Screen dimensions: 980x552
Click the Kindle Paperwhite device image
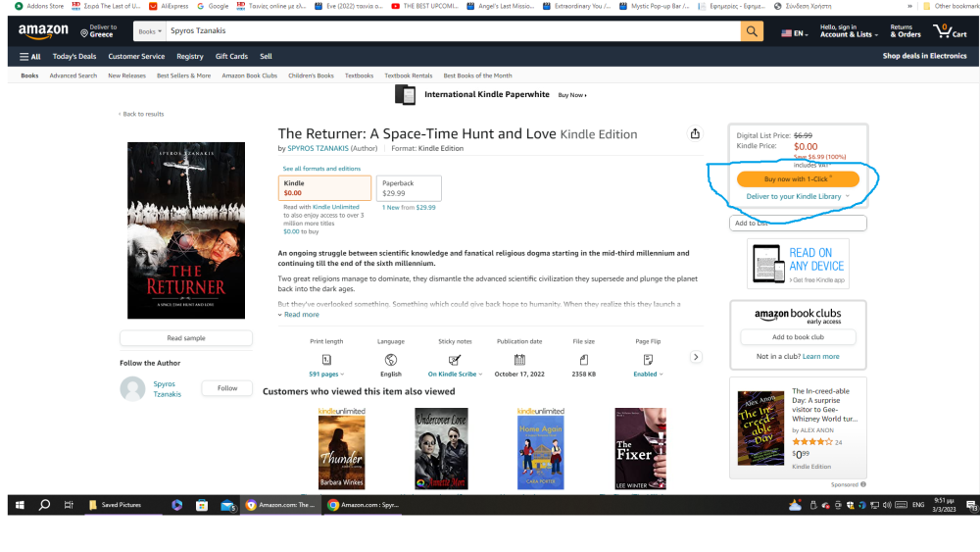pyautogui.click(x=405, y=95)
